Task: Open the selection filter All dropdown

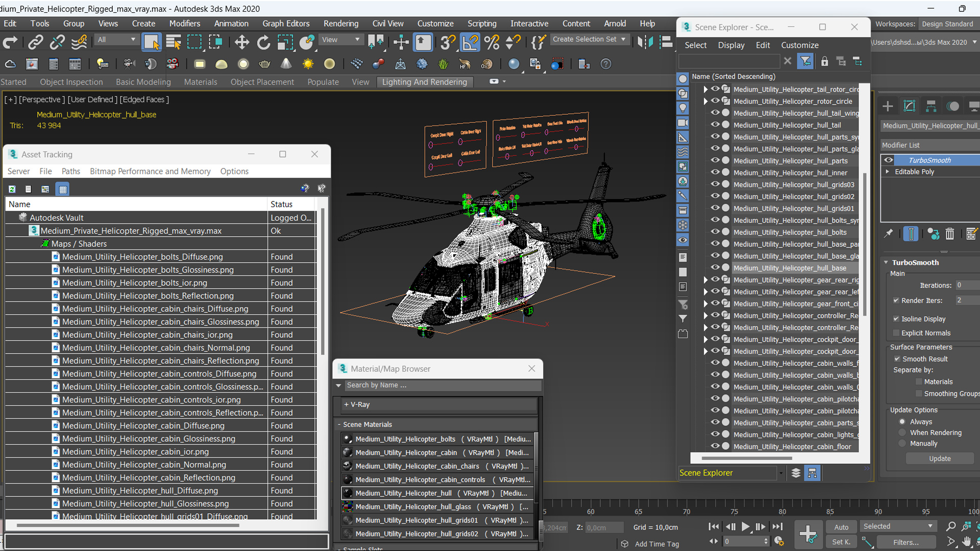Action: point(116,39)
